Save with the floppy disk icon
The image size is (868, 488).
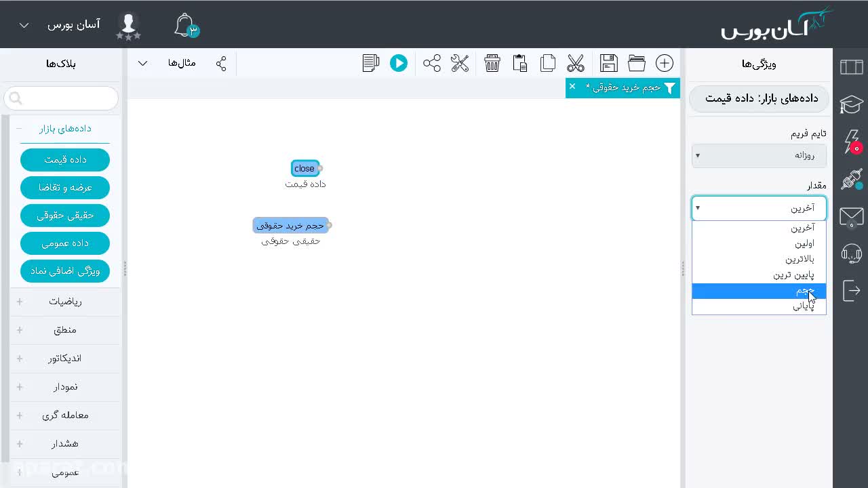[x=609, y=63]
